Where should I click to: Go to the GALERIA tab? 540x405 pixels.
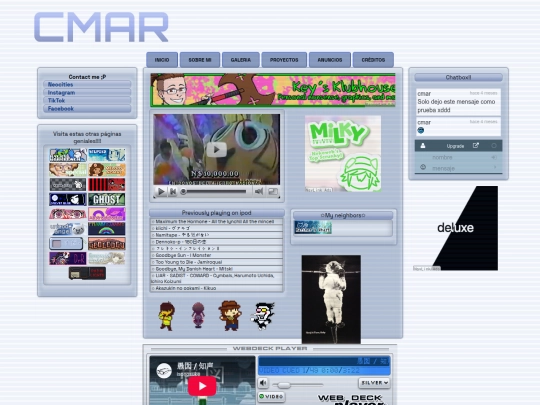[x=241, y=60]
